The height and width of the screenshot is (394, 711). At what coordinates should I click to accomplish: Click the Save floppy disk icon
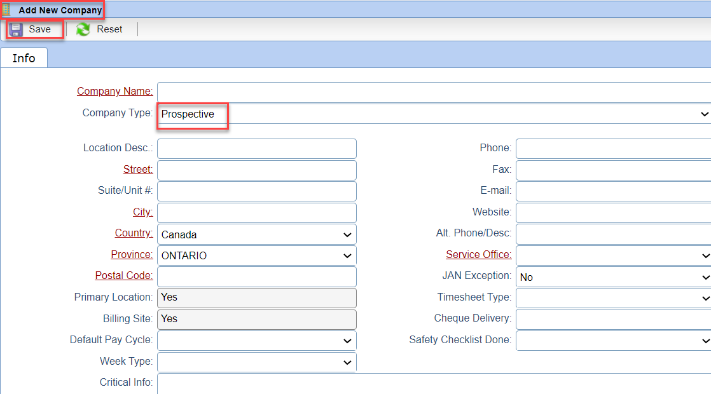16,30
